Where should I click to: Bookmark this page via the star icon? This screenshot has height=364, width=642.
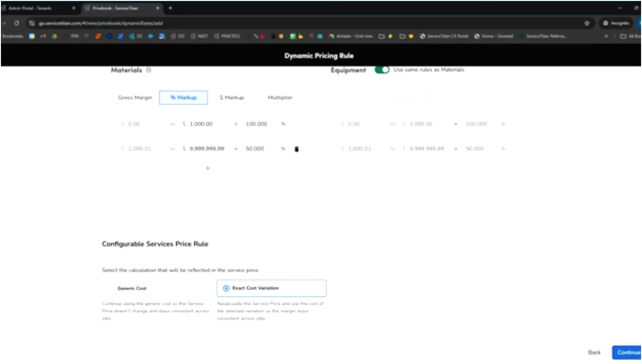tap(587, 23)
